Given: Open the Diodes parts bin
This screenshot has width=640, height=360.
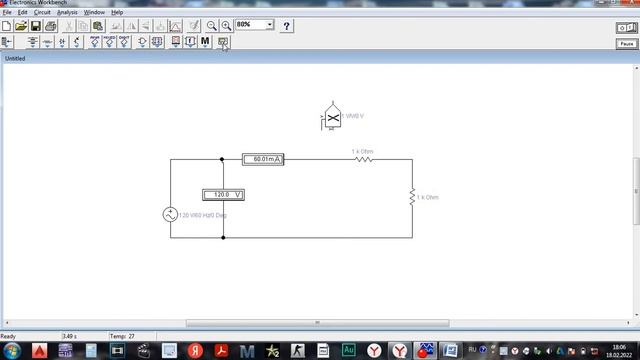Looking at the screenshot, I should point(62,42).
